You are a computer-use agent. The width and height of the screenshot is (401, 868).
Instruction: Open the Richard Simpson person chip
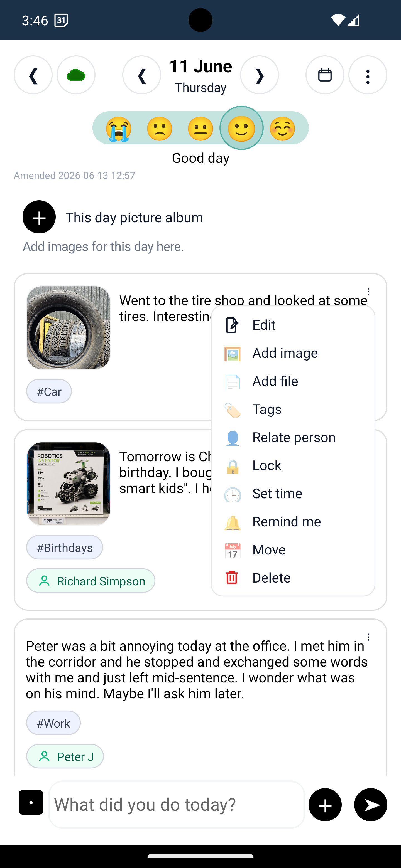point(91,581)
